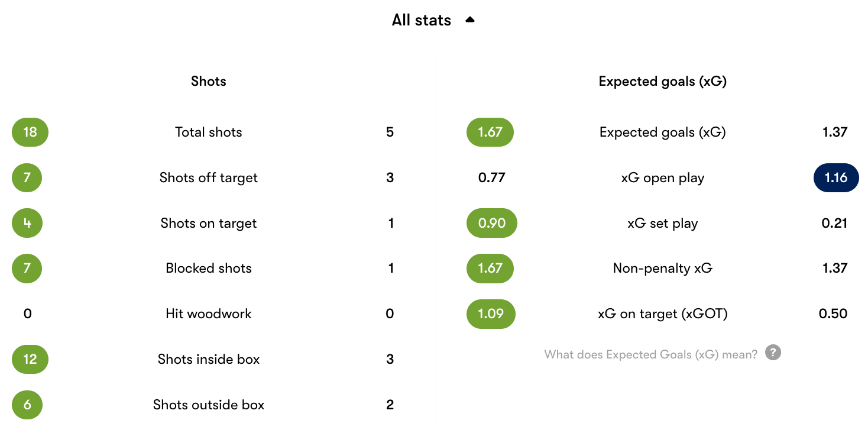Click the xG on target (xGOT) label

tap(662, 314)
